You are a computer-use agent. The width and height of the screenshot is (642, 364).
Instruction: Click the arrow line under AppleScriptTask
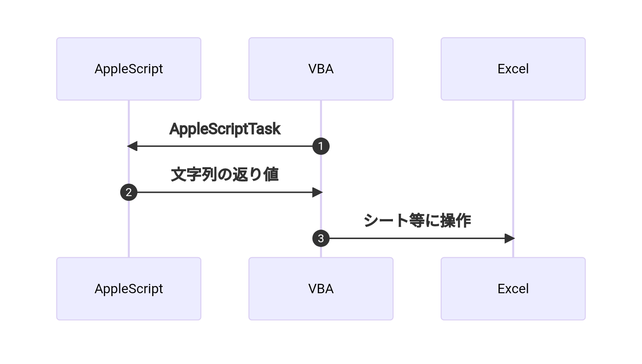pos(224,146)
